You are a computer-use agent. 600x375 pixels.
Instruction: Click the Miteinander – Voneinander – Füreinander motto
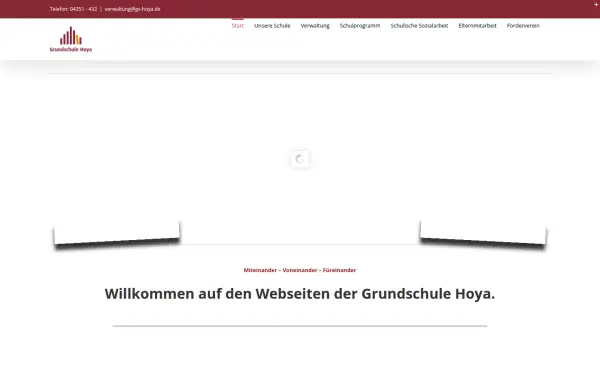click(x=300, y=270)
